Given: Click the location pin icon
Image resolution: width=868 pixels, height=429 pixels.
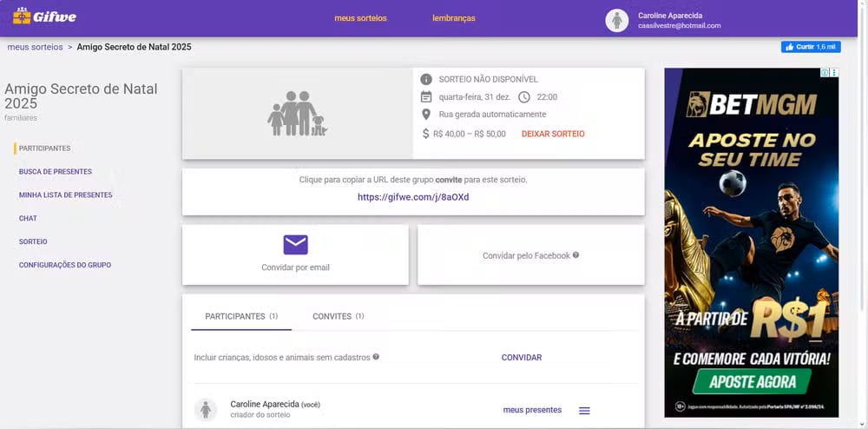Looking at the screenshot, I should pyautogui.click(x=425, y=115).
